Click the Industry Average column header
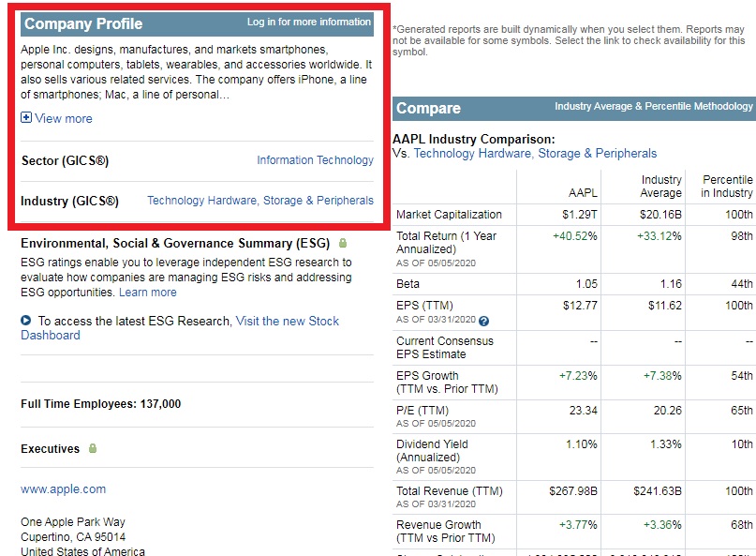 660,187
